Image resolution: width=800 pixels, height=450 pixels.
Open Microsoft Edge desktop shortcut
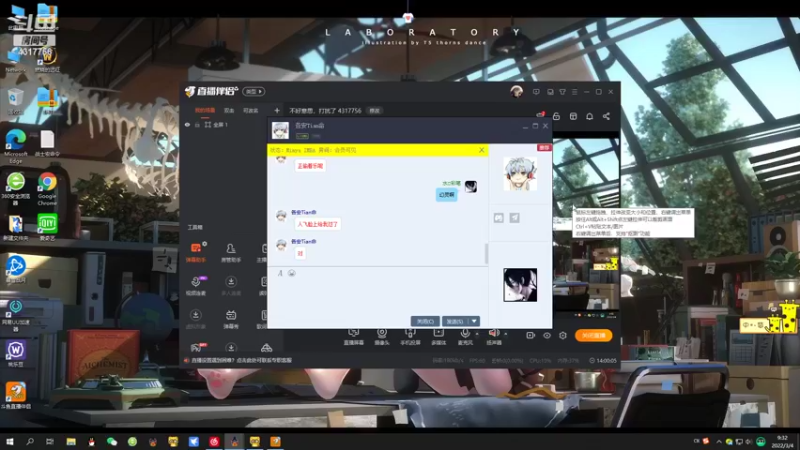pos(16,146)
